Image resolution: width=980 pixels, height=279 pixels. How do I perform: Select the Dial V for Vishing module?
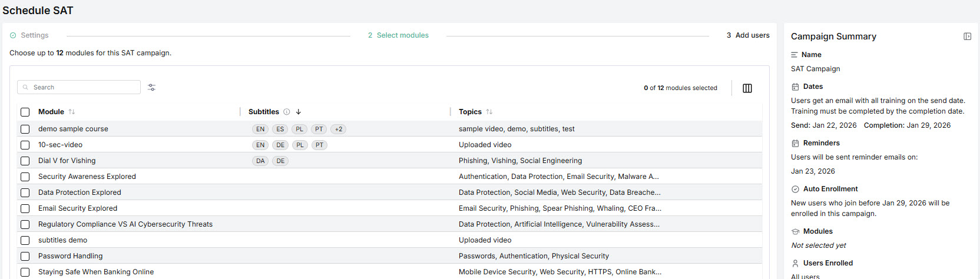25,161
